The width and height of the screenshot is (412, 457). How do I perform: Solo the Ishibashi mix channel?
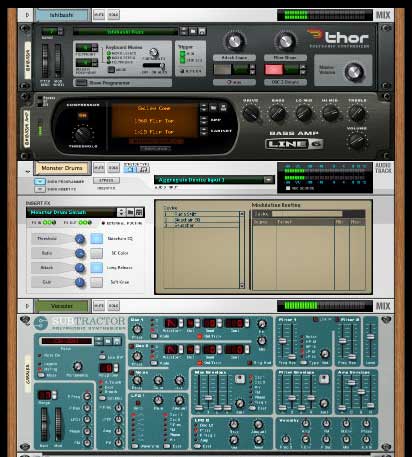(x=113, y=15)
